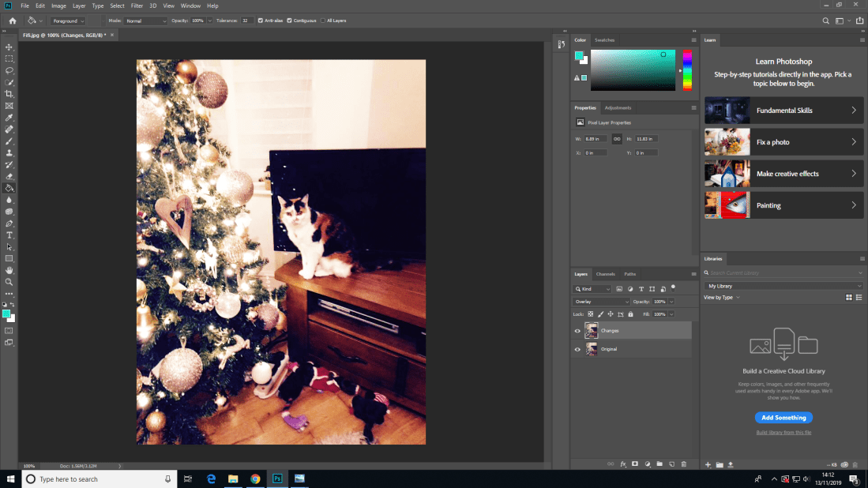Viewport: 868px width, 488px height.
Task: Delete layer using the trash icon
Action: 683,464
